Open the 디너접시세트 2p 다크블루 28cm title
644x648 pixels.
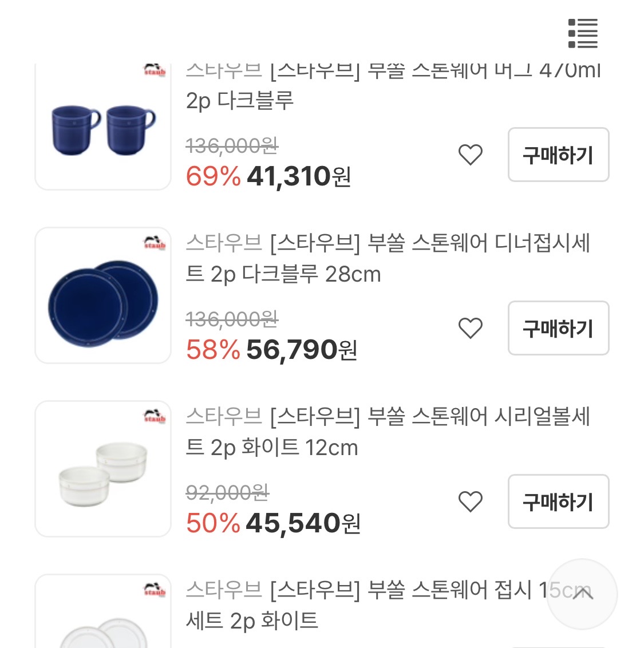[x=387, y=259]
